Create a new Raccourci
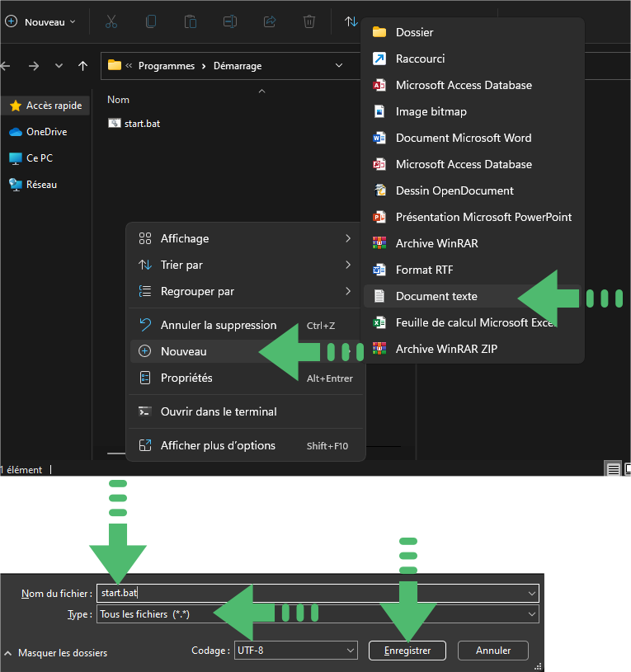 [x=473, y=59]
